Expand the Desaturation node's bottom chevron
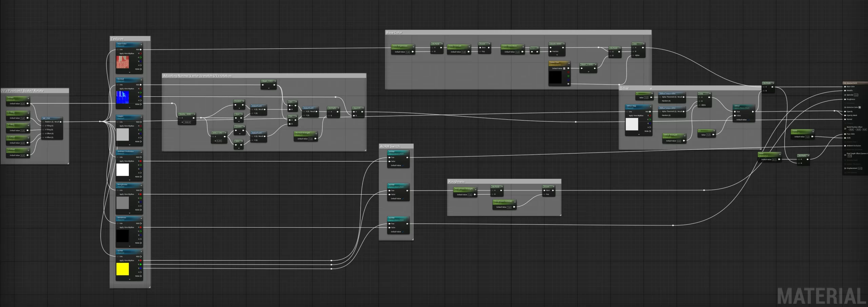This screenshot has height=307, width=868. click(557, 55)
